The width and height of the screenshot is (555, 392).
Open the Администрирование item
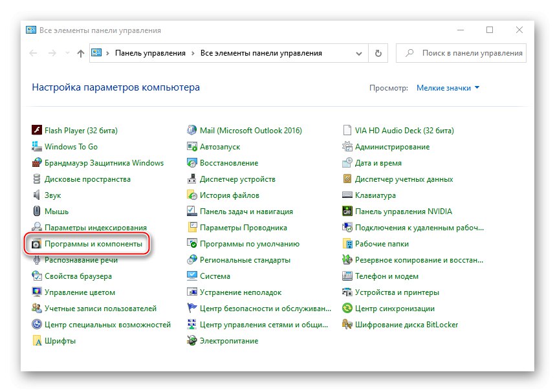(x=392, y=147)
